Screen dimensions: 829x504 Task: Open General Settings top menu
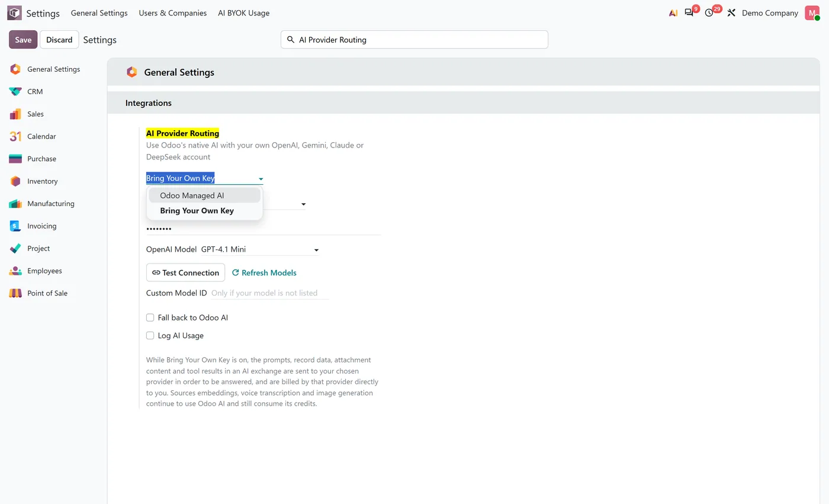pos(99,13)
